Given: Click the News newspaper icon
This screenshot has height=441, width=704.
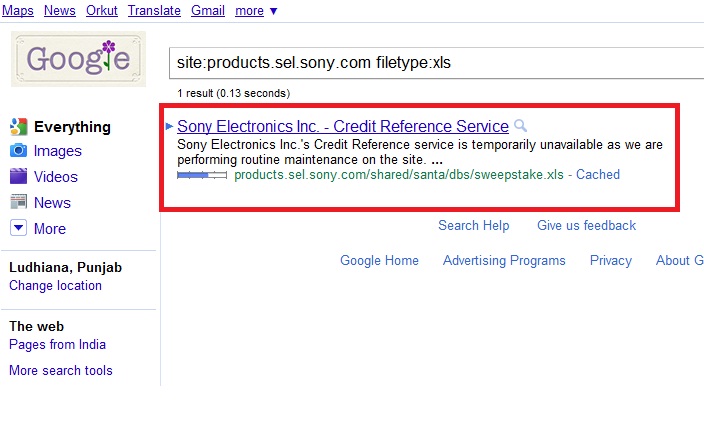Looking at the screenshot, I should click(x=18, y=202).
